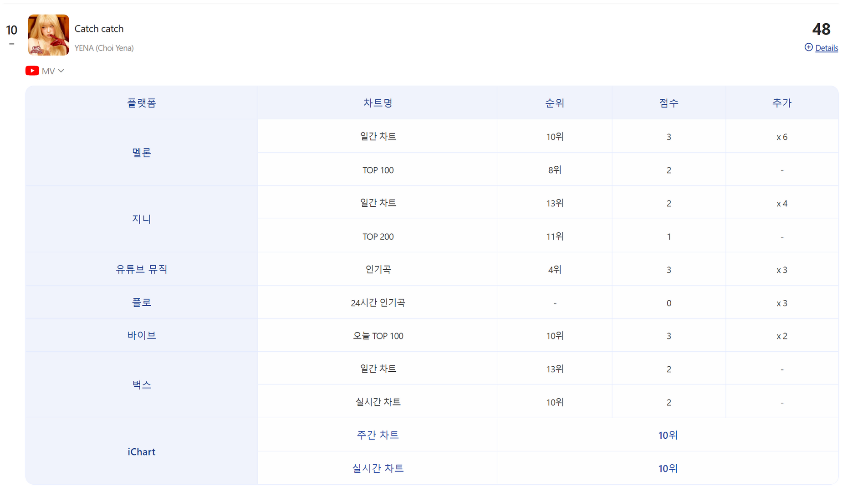Click the score 3 in the 인기곡 row
This screenshot has width=868, height=492.
[669, 270]
